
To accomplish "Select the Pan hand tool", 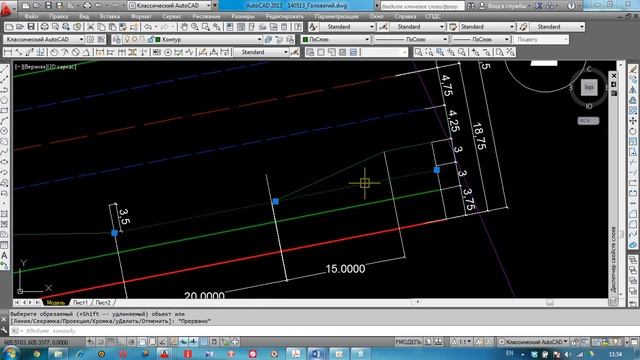I will pos(184,27).
